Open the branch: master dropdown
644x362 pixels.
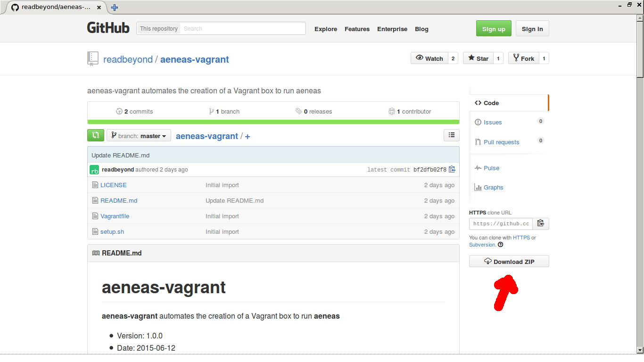click(139, 135)
